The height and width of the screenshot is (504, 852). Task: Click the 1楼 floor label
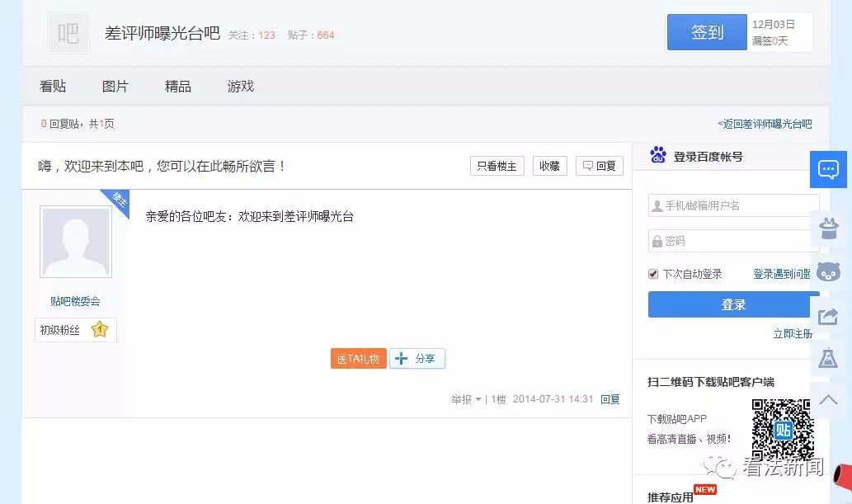[x=498, y=399]
